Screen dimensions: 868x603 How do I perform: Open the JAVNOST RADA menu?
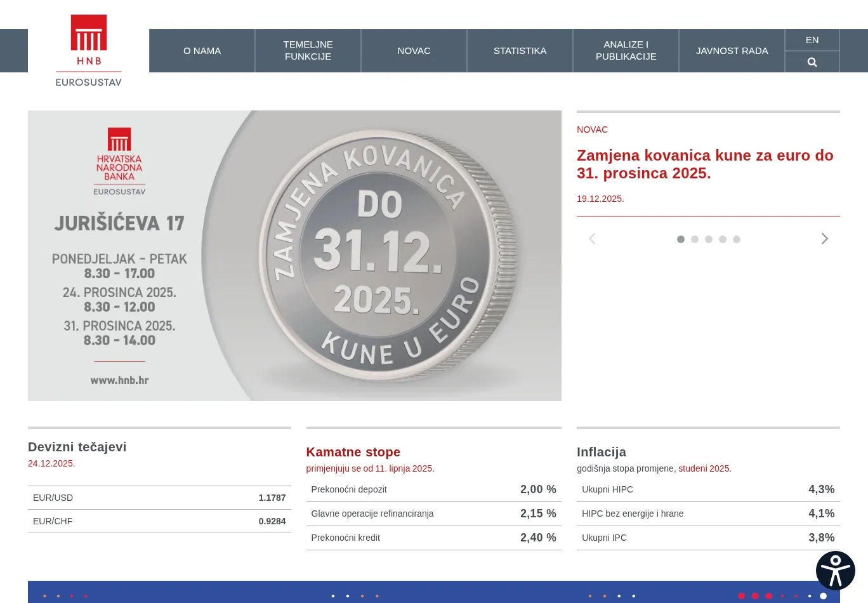coord(732,51)
